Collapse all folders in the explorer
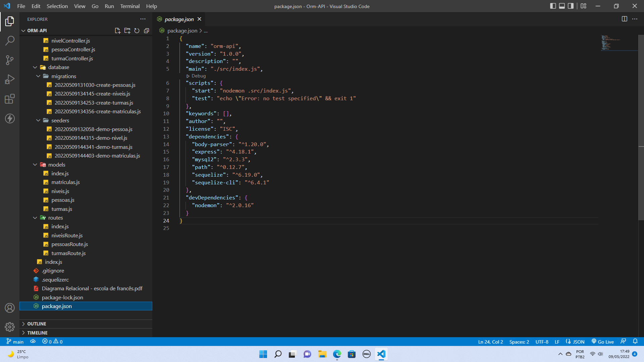 click(x=147, y=31)
